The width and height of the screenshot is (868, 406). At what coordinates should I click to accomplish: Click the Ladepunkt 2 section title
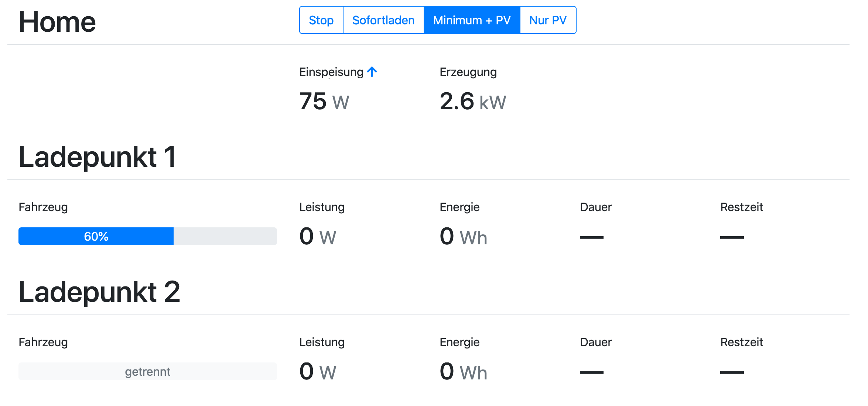[x=99, y=292]
